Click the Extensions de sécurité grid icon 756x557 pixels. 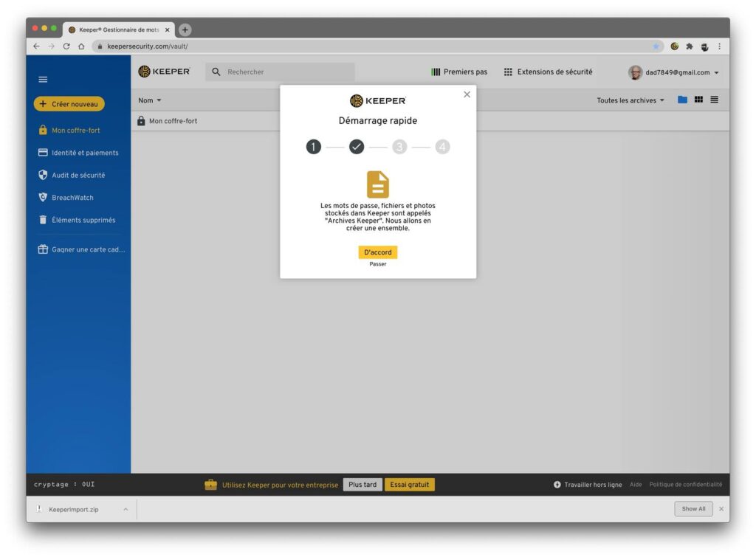pyautogui.click(x=508, y=72)
